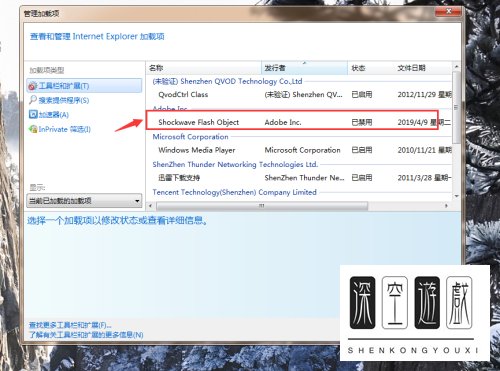Viewport: 500px width, 371px height.
Task: Click the horizontal scrollbar thumb
Action: (x=262, y=206)
